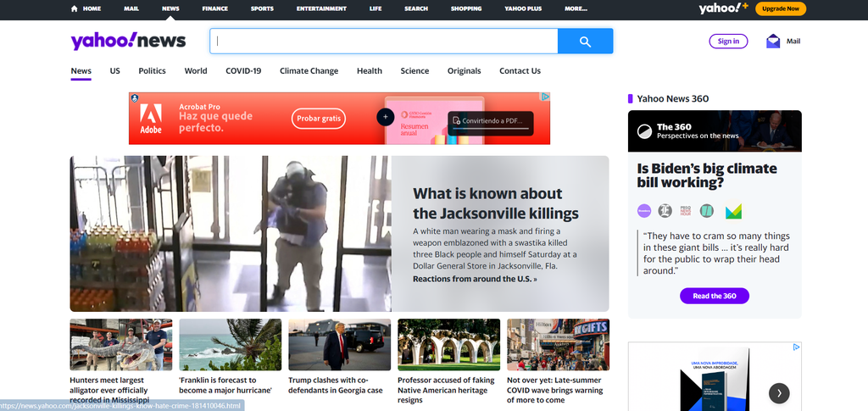Image resolution: width=868 pixels, height=411 pixels.
Task: Click the Trump Georgia case thumbnail
Action: (x=339, y=344)
